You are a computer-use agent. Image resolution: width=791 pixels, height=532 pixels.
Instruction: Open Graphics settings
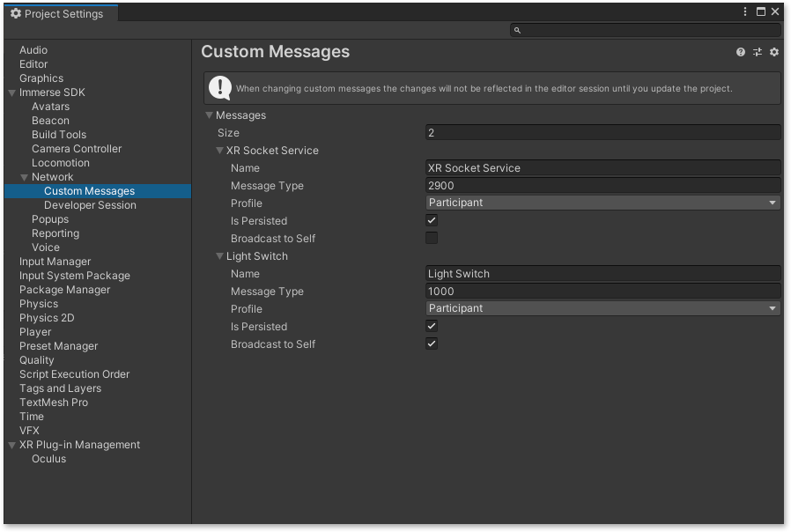(41, 78)
